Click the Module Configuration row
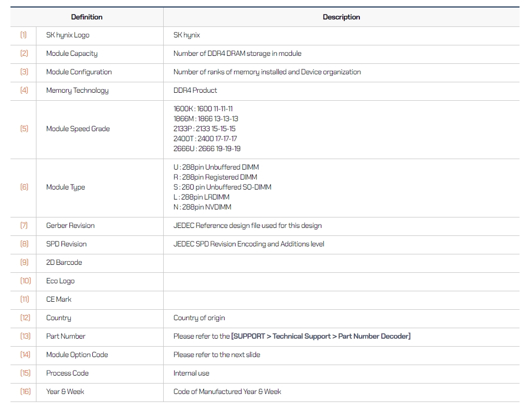 pos(79,72)
